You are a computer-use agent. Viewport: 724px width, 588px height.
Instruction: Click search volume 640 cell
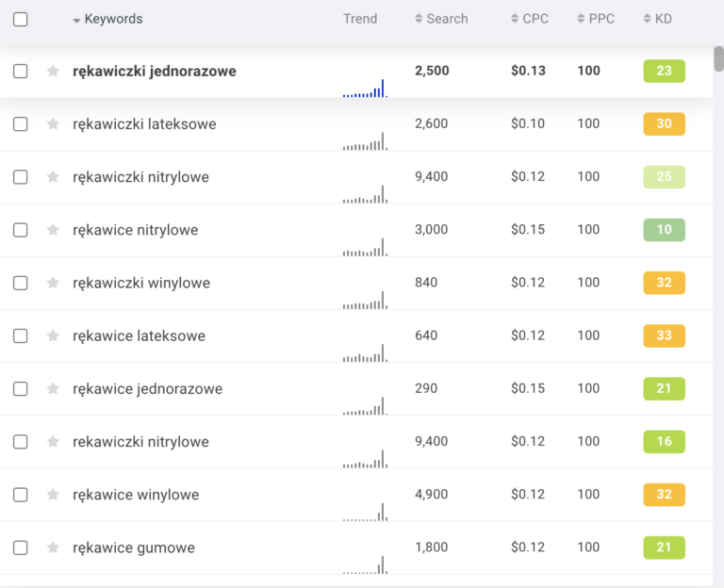tap(426, 335)
